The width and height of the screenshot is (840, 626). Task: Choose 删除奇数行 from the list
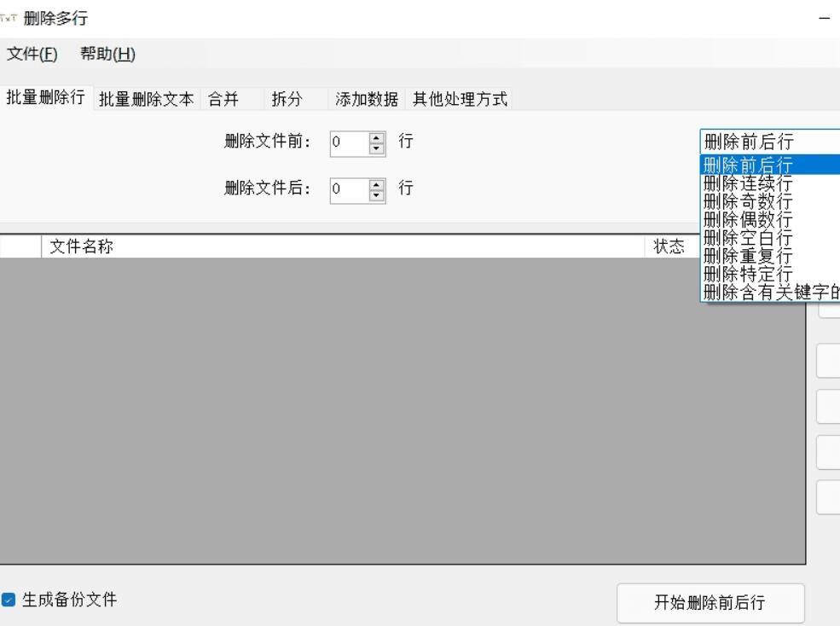[x=770, y=201]
